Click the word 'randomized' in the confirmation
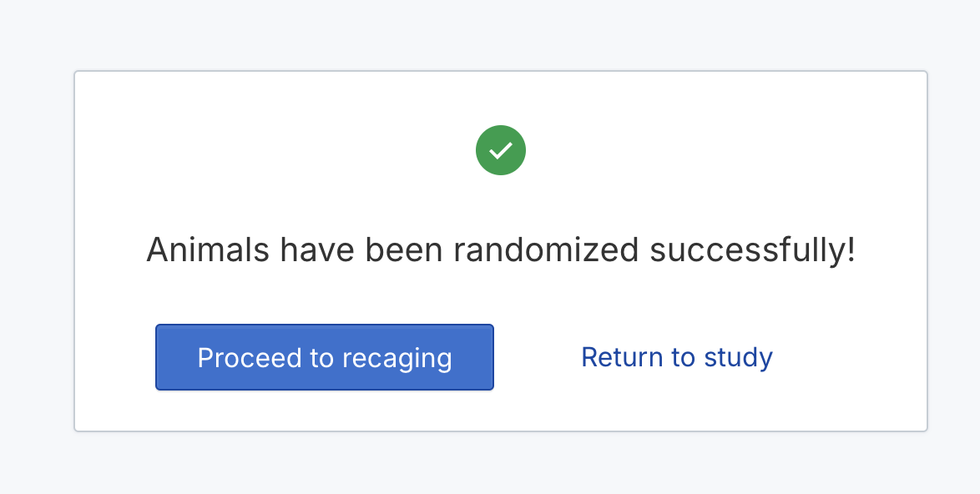Image resolution: width=980 pixels, height=494 pixels. [546, 250]
